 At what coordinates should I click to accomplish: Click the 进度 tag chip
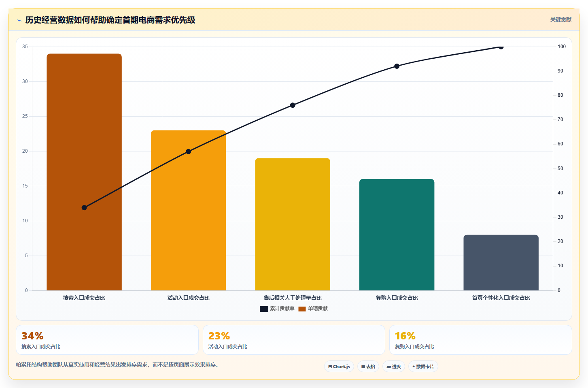click(x=394, y=367)
